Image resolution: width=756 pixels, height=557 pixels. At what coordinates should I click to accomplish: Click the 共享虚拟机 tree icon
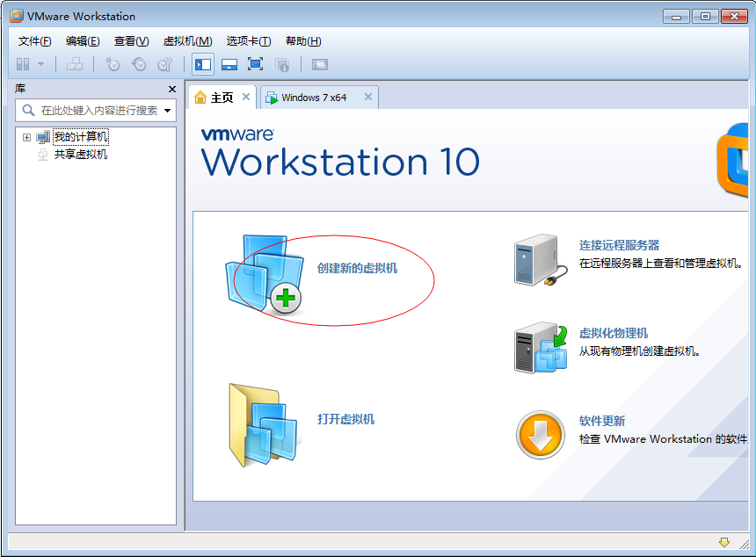click(43, 155)
